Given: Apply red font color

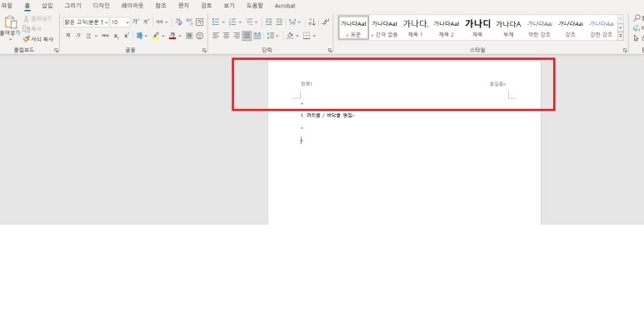Looking at the screenshot, I should 172,36.
